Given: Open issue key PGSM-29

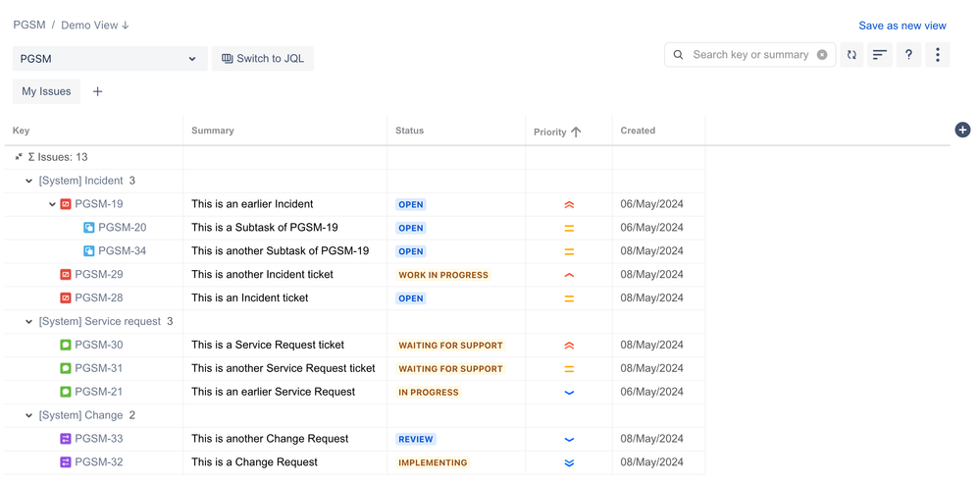Looking at the screenshot, I should pos(99,275).
